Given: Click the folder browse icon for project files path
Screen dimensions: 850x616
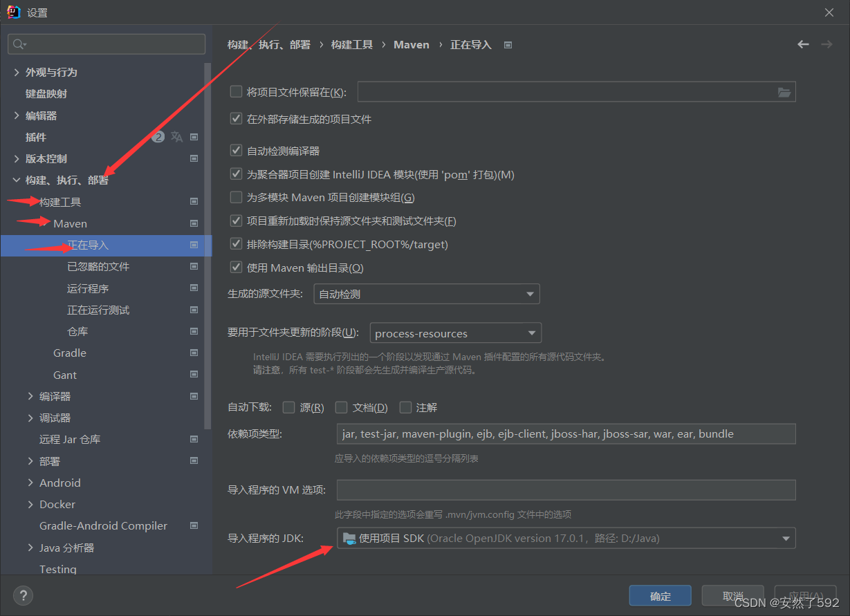Looking at the screenshot, I should 784,92.
